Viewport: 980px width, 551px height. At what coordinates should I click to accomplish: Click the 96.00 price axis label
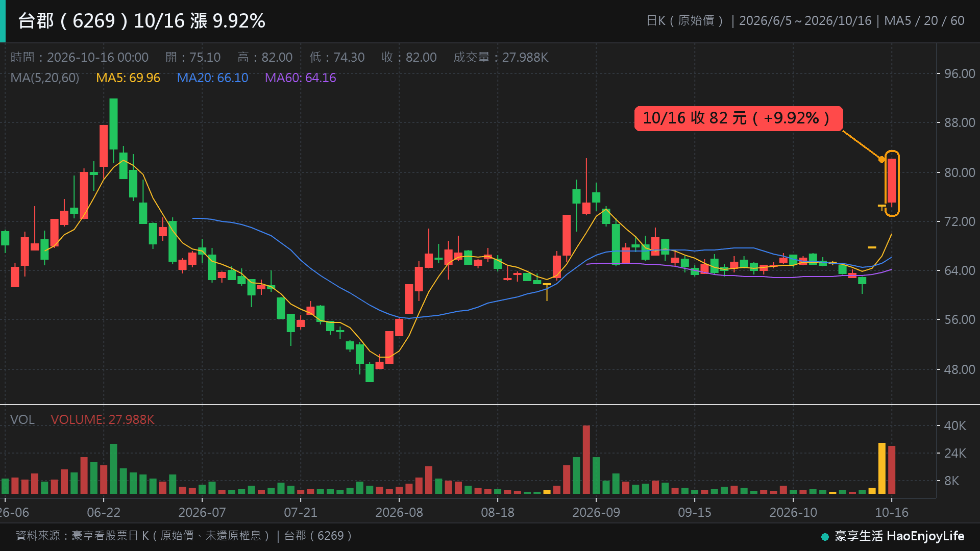pos(960,74)
